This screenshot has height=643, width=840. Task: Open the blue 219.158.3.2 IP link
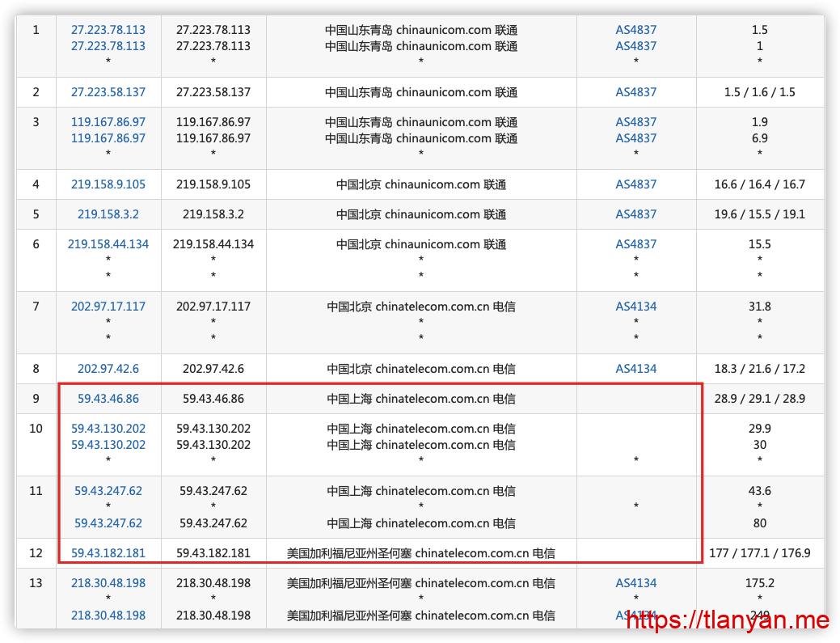(x=108, y=214)
